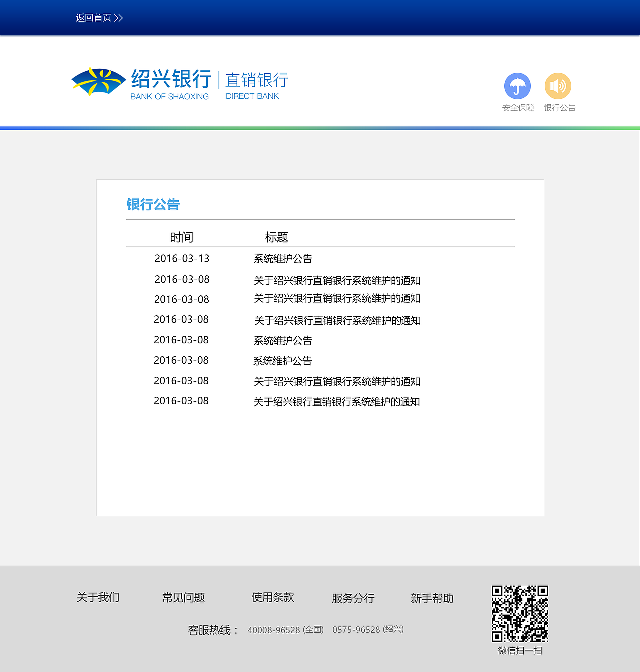Select the 时间 column header
Image resolution: width=640 pixels, height=672 pixels.
tap(182, 237)
